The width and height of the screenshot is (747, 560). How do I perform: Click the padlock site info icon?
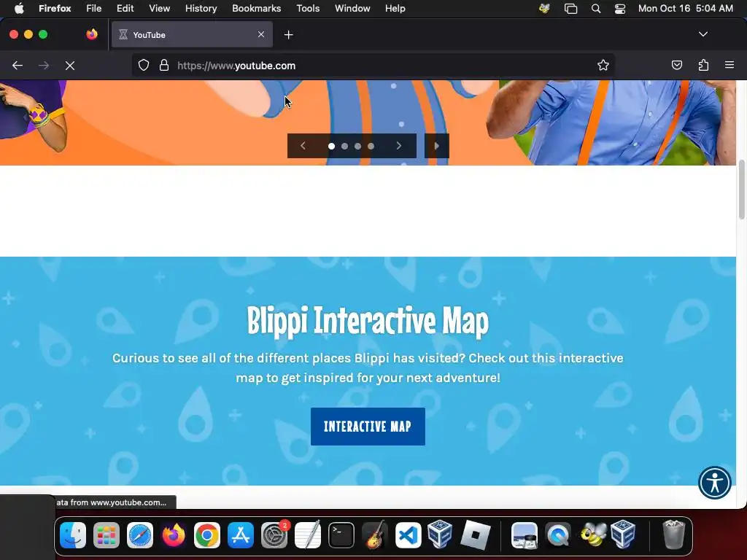click(x=164, y=65)
